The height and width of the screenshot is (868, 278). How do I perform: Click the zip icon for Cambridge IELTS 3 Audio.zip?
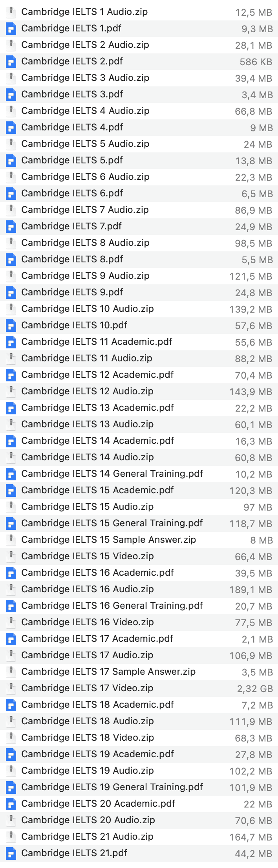11,78
